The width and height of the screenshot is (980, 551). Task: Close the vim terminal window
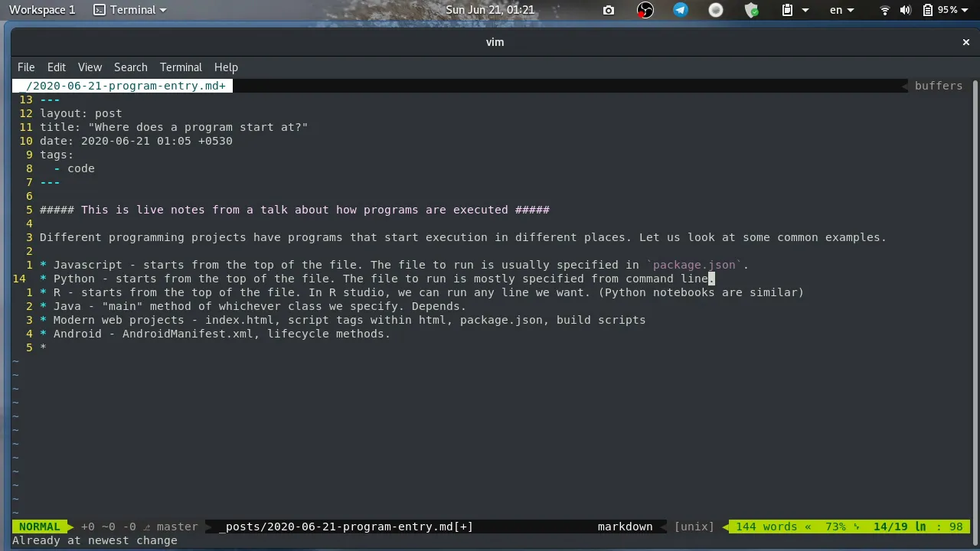pyautogui.click(x=966, y=42)
